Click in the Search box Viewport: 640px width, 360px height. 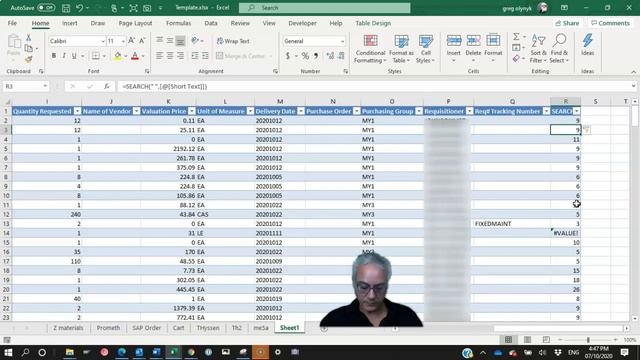click(x=324, y=8)
